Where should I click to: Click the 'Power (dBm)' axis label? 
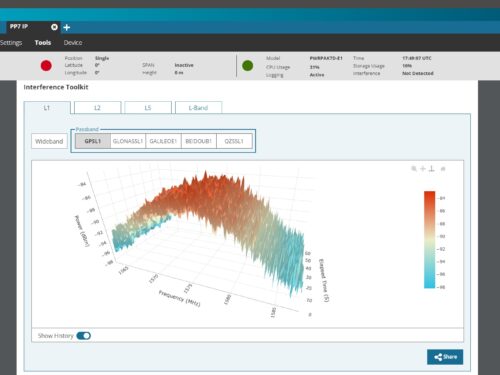tap(82, 231)
